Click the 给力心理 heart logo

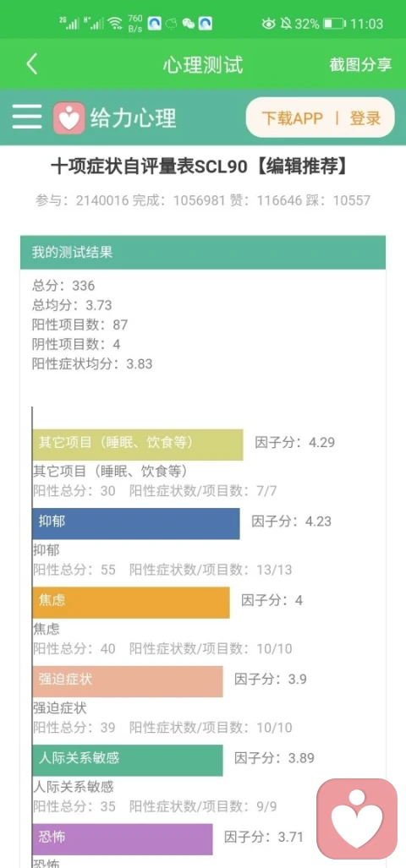69,117
